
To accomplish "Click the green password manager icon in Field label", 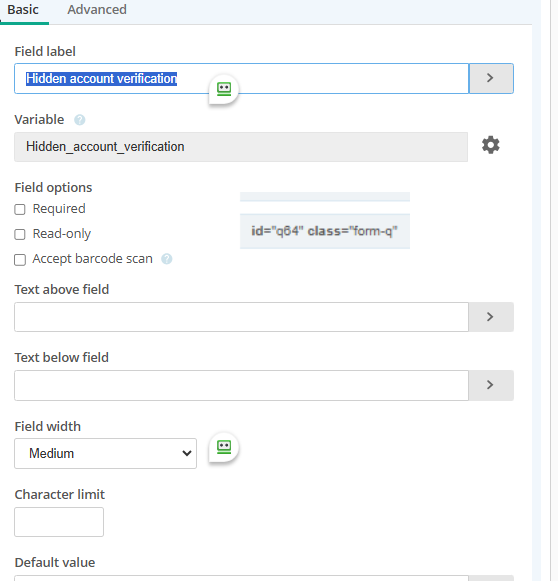I will click(224, 89).
